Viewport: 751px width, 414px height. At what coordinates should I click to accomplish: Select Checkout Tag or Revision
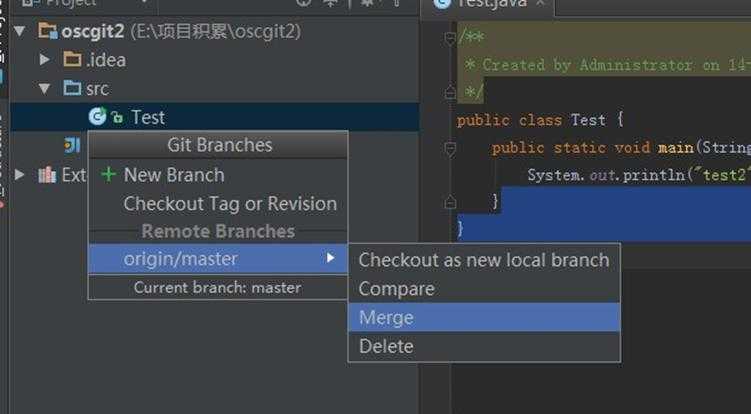coord(218,204)
